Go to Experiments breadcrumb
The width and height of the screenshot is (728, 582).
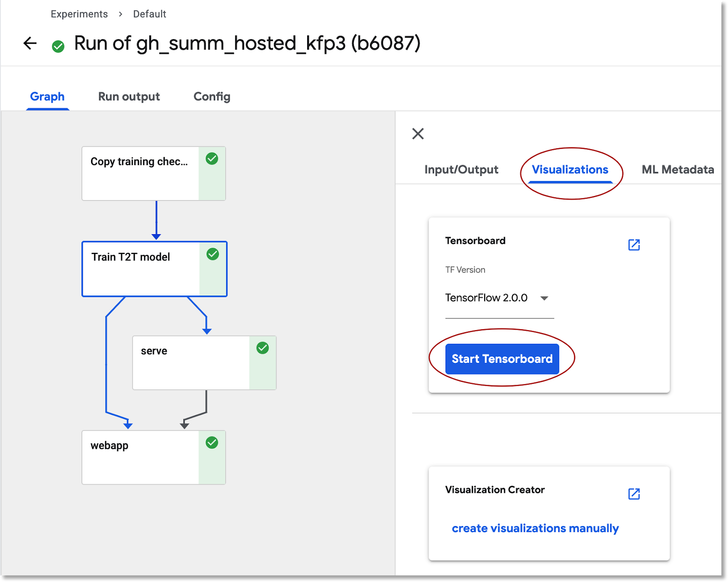tap(79, 14)
